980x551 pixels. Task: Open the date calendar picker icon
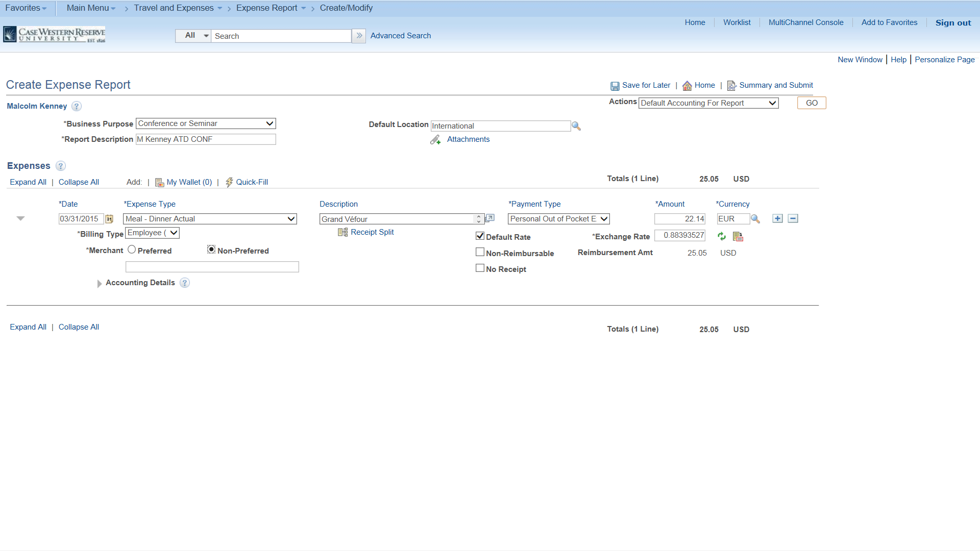[109, 219]
